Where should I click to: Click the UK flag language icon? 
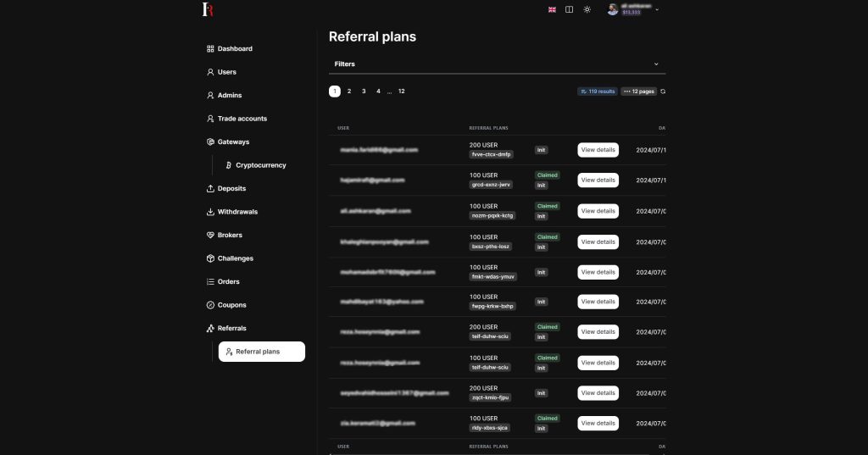[x=552, y=9]
